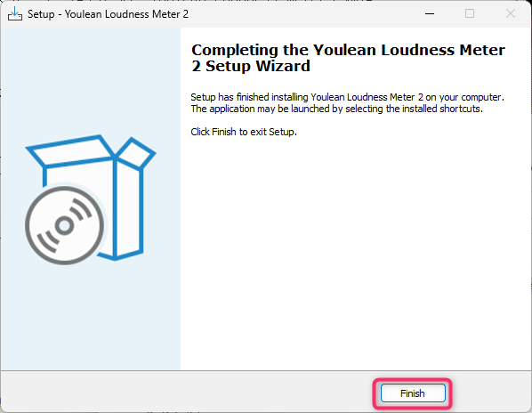The height and width of the screenshot is (413, 532).
Task: Click the installer download icon in title bar
Action: tap(15, 14)
